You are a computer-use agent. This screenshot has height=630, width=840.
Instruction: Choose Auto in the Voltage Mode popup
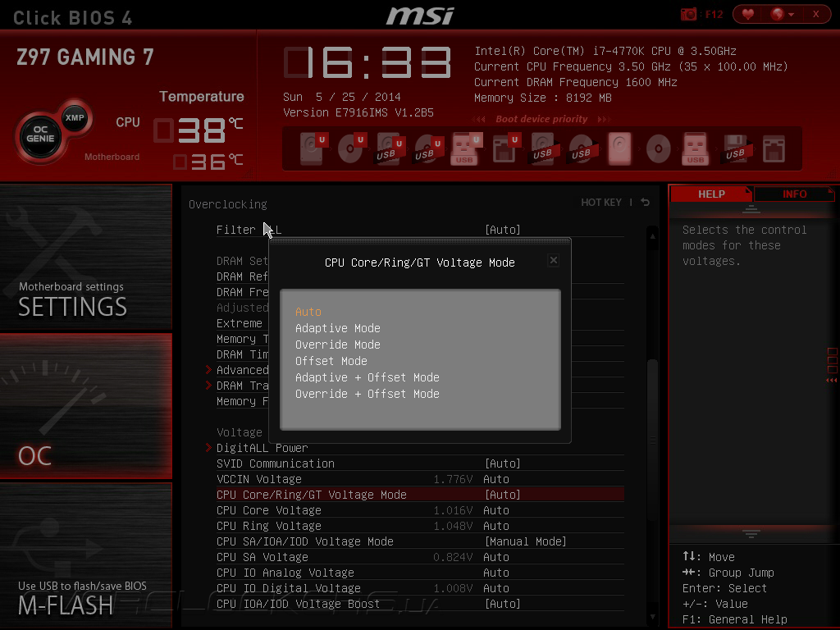pos(308,312)
